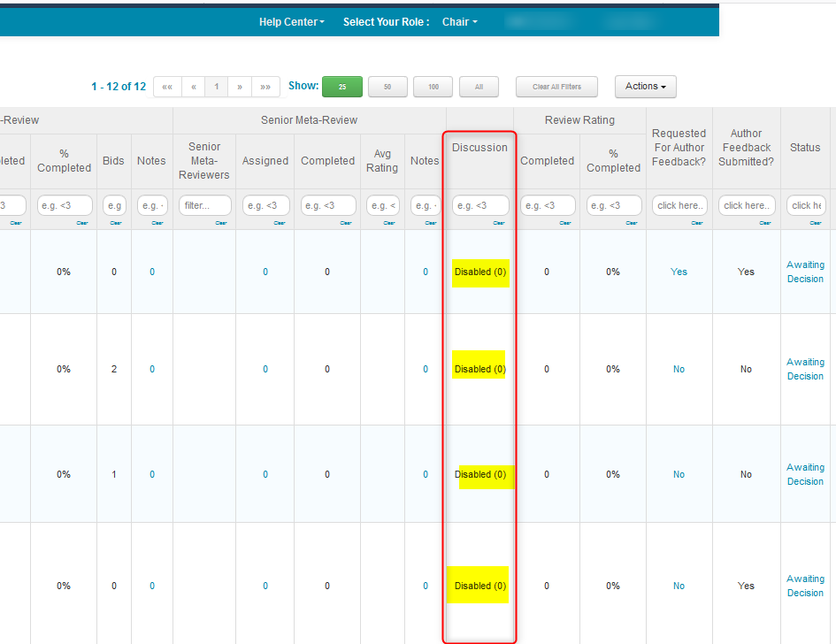The height and width of the screenshot is (644, 836).
Task: Click the Avg Rating filter field
Action: 383,205
